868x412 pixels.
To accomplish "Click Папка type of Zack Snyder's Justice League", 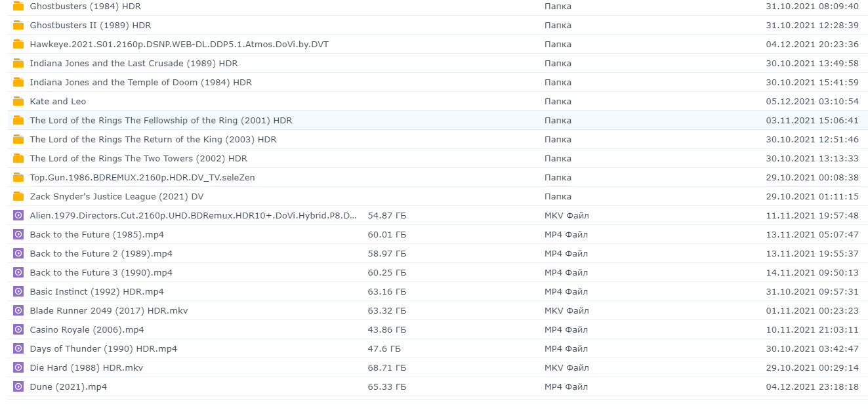I will (x=558, y=197).
